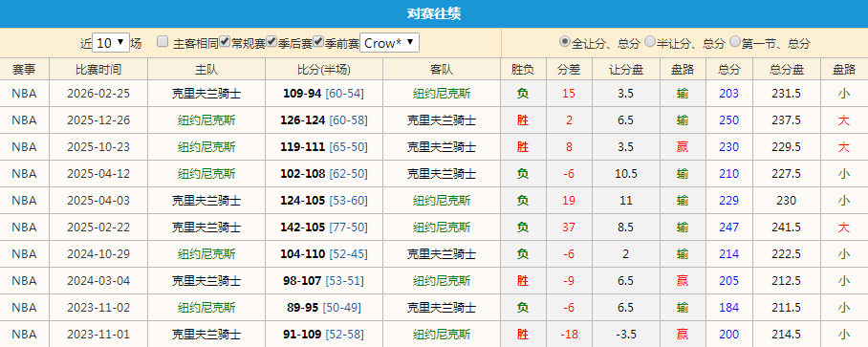The image size is (868, 347).
Task: Click NBA in the 2025-04-03 row
Action: pos(24,201)
